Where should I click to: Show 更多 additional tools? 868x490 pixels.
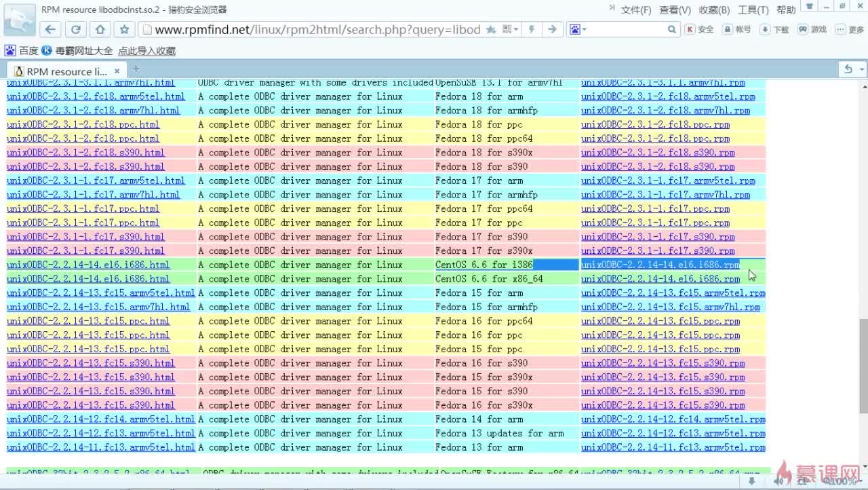pos(850,29)
